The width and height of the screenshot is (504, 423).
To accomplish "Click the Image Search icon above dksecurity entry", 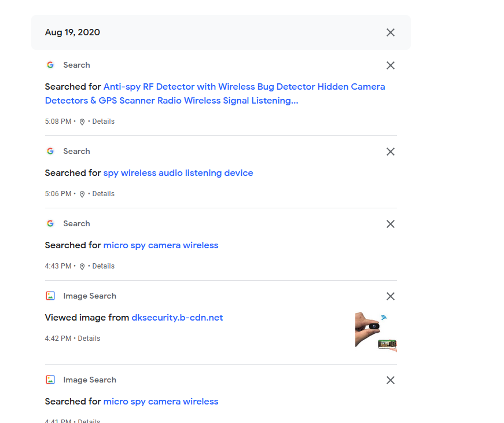I will [50, 296].
